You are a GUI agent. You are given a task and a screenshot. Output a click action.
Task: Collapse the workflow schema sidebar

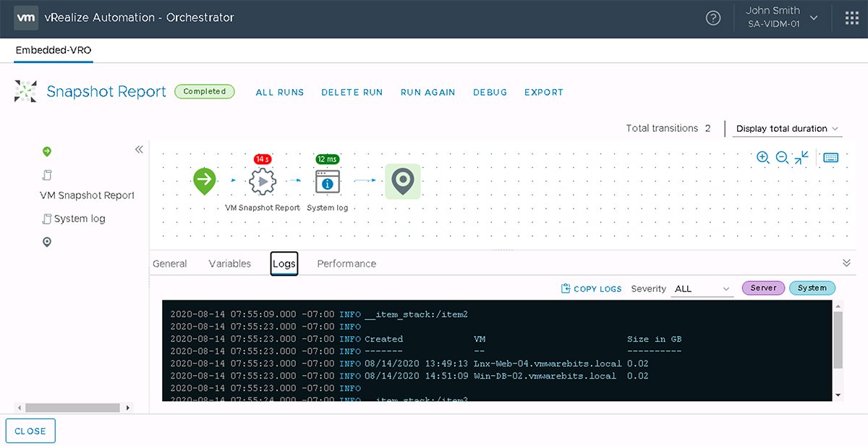pos(139,149)
